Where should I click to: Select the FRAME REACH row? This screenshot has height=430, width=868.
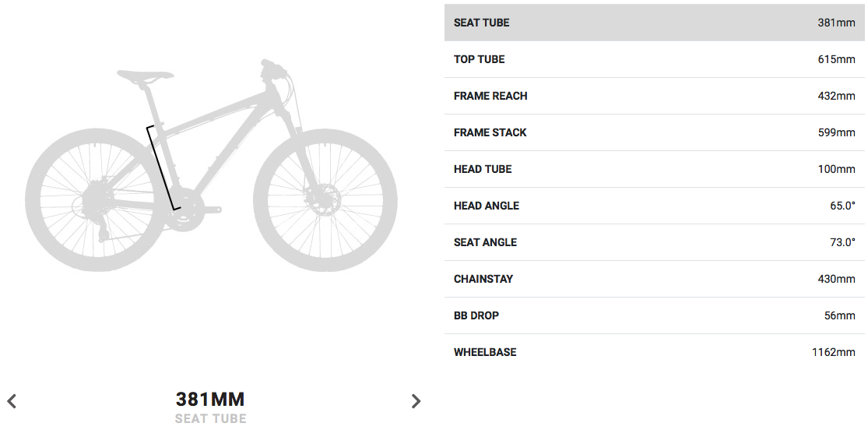[x=655, y=96]
